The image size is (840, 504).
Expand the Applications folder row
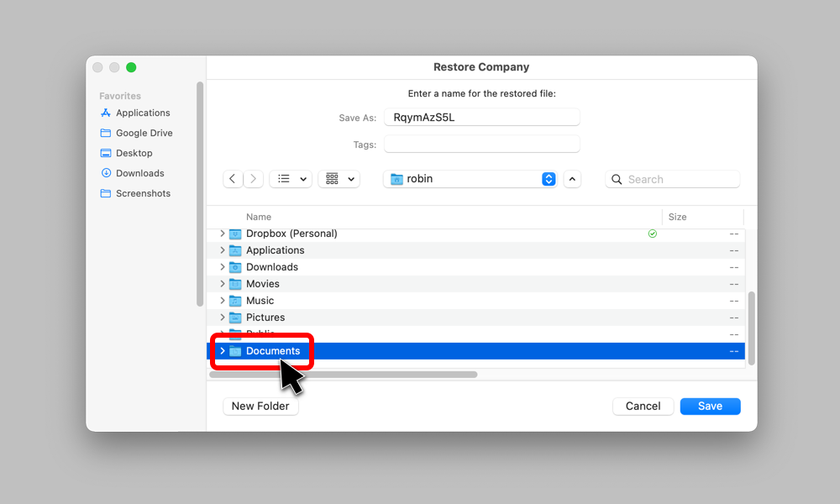223,250
